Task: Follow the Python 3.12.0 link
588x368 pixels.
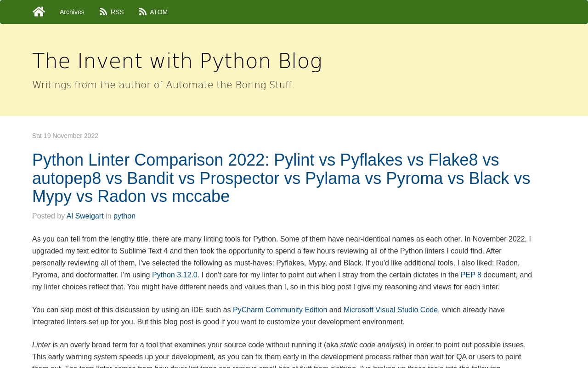Action: point(175,275)
